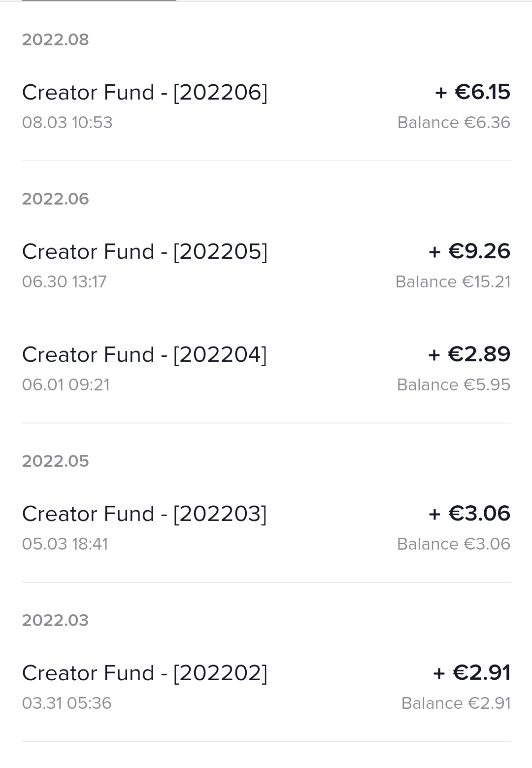Viewport: 532px width, 768px height.
Task: Click the 2022.05 month header
Action: (56, 461)
